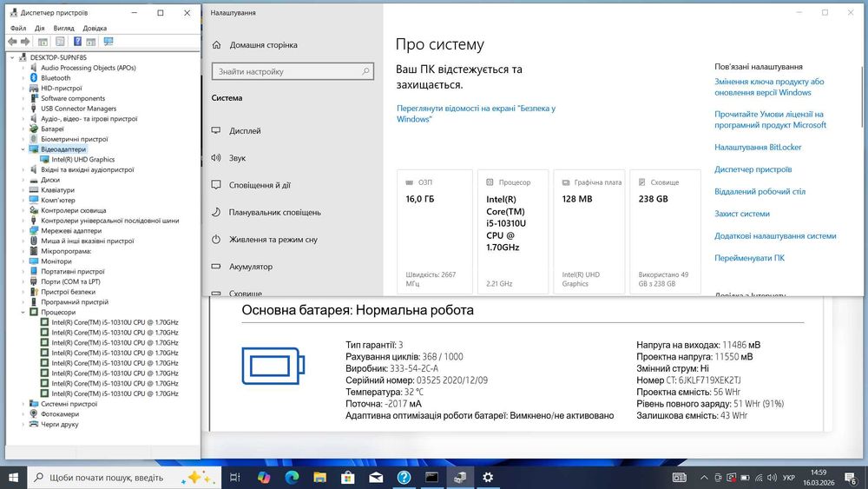The image size is (868, 489).
Task: Open the Довідка menu
Action: 95,29
